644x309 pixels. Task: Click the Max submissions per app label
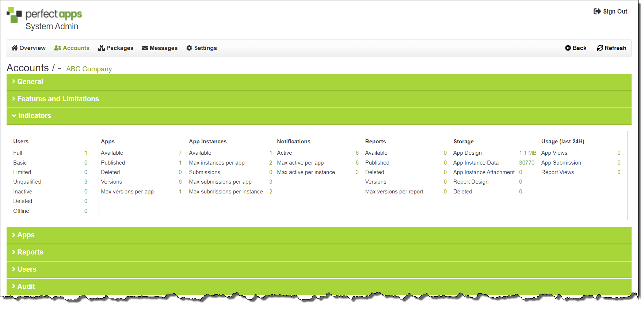coord(220,182)
